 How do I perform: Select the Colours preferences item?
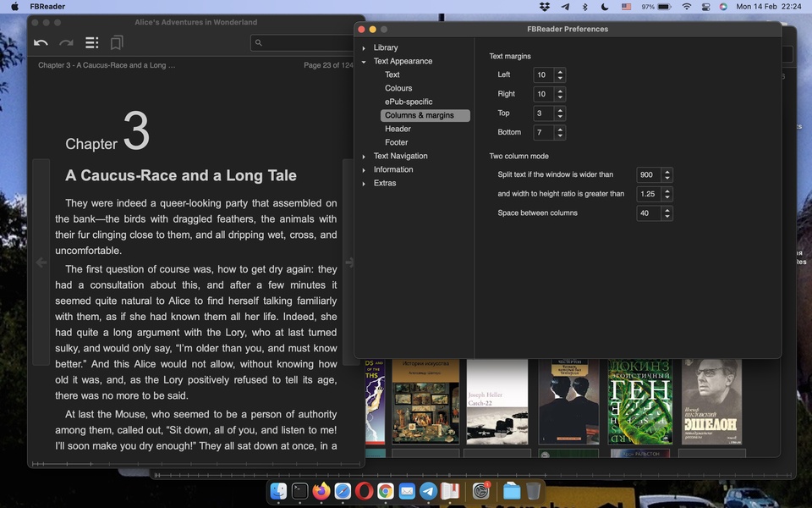coord(398,88)
